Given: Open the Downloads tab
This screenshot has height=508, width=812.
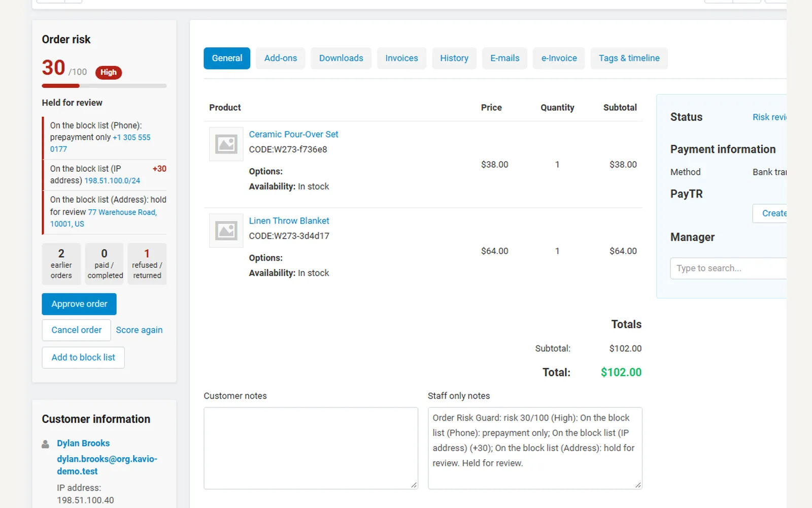Looking at the screenshot, I should 341,58.
